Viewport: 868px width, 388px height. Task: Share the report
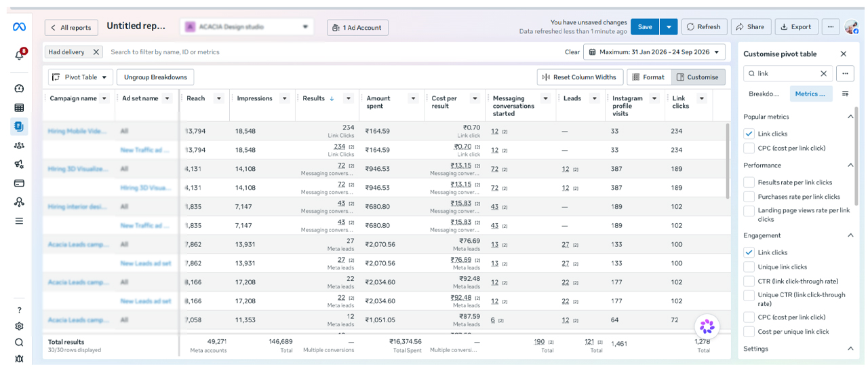click(x=749, y=27)
